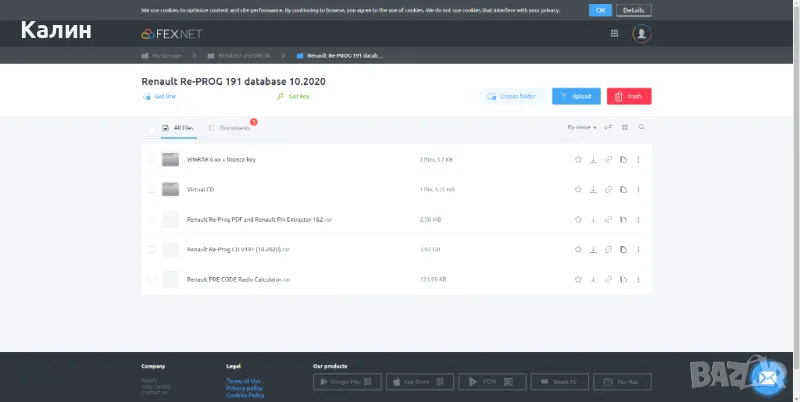Click the blue Upload button
The image size is (800, 402).
(x=576, y=96)
